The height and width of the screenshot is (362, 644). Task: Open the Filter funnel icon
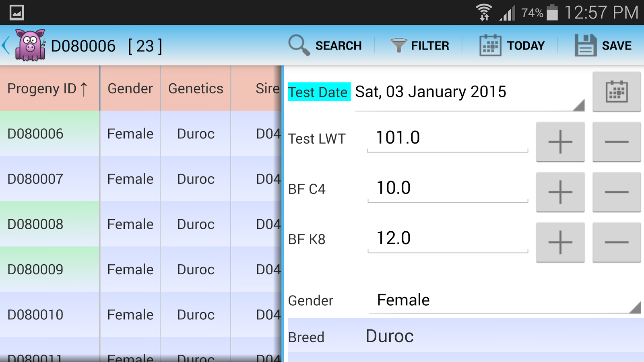tap(398, 45)
